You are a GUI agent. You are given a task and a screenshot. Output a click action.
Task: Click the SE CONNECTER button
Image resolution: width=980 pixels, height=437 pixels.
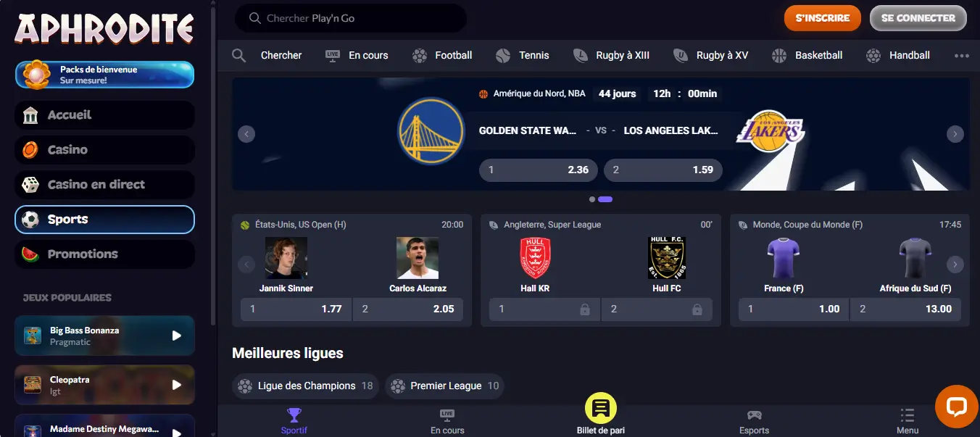(918, 18)
